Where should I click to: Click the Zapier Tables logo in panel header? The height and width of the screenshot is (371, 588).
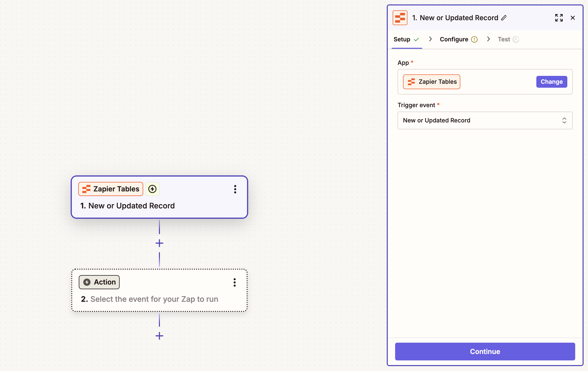click(x=400, y=18)
